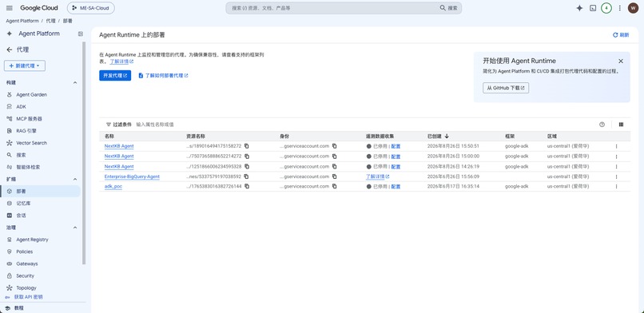Open the user account avatar
This screenshot has width=644, height=313.
[x=633, y=8]
